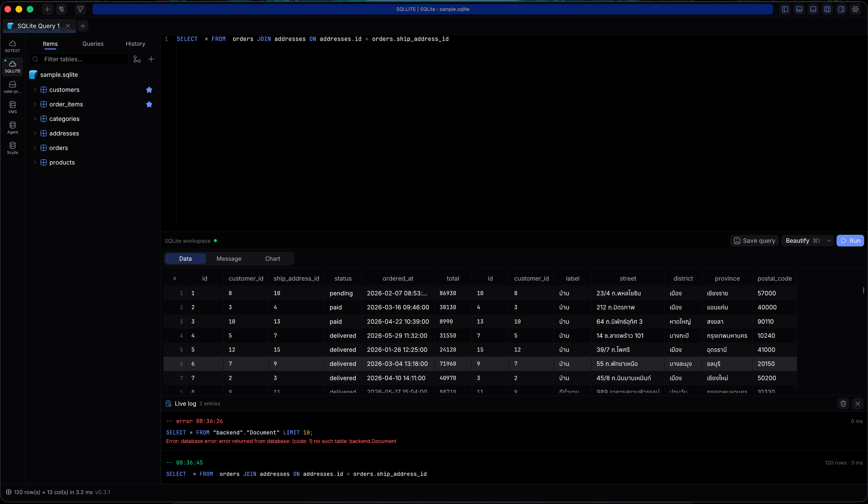The image size is (868, 504).
Task: Toggle the right sidebar panel layout icon
Action: [x=841, y=9]
